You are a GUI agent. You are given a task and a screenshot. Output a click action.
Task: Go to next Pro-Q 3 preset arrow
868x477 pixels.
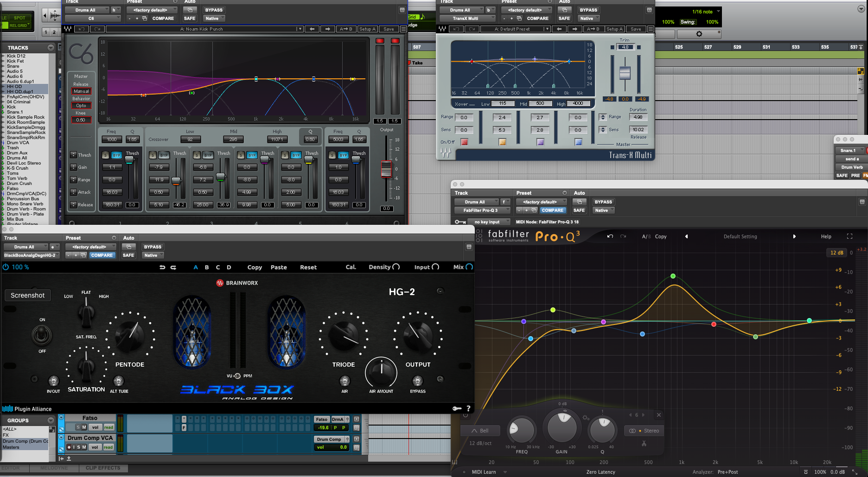[794, 236]
